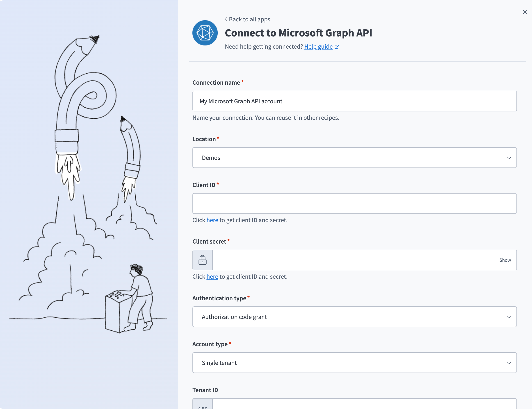Viewport: 532px width, 409px height.
Task: Click the 'here' link under Client ID
Action: point(212,220)
